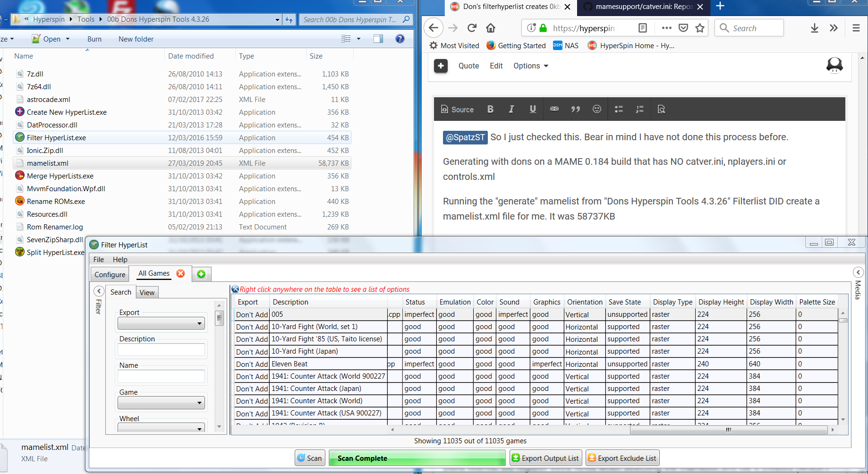The height and width of the screenshot is (474, 868).
Task: Apply italic formatting in the forum editor
Action: click(511, 109)
